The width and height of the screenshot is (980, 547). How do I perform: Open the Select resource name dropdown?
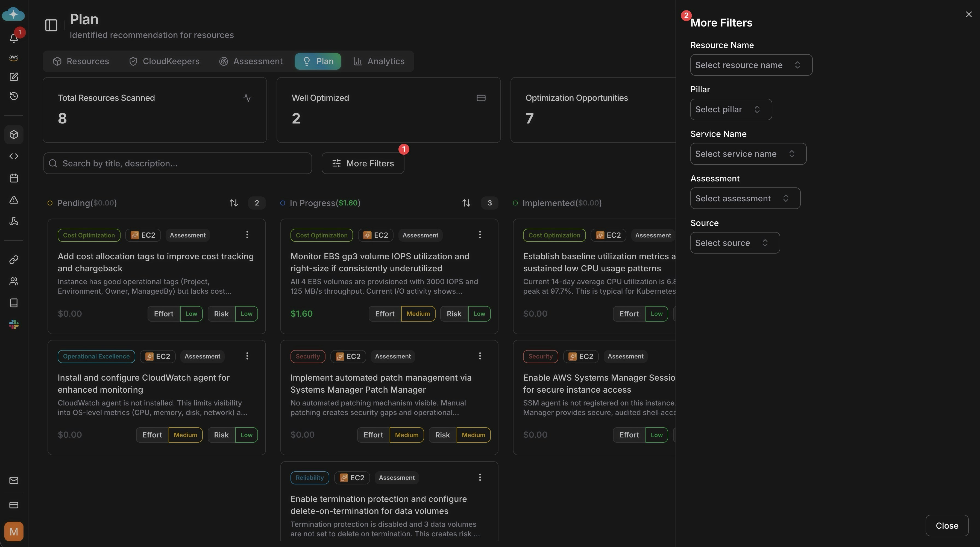pyautogui.click(x=751, y=65)
